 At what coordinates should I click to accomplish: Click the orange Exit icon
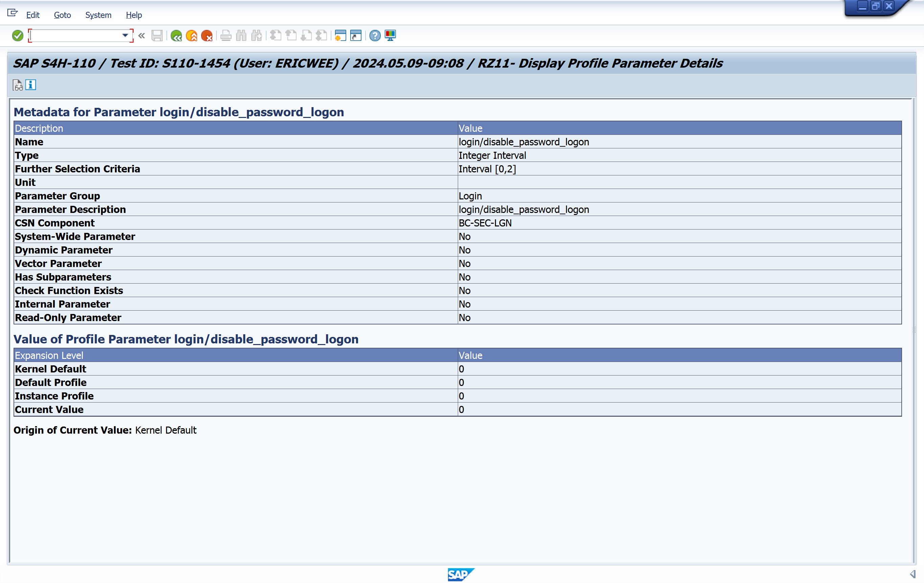click(x=191, y=36)
